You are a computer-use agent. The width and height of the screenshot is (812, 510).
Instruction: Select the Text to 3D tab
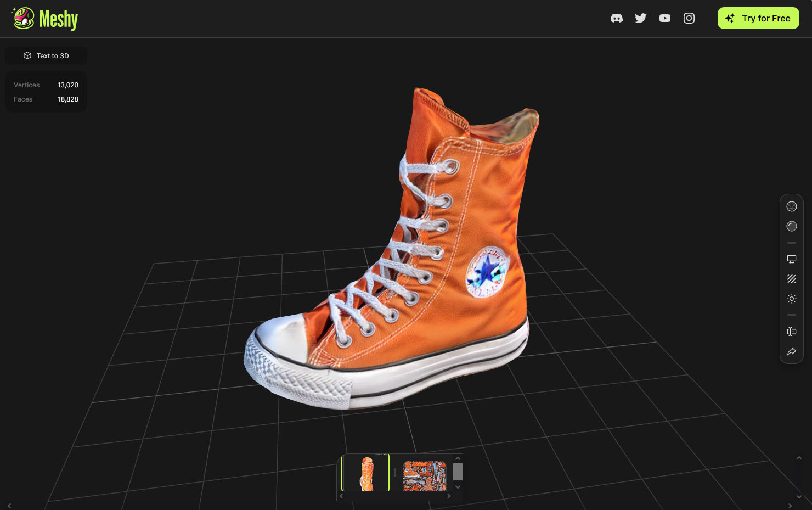point(46,55)
